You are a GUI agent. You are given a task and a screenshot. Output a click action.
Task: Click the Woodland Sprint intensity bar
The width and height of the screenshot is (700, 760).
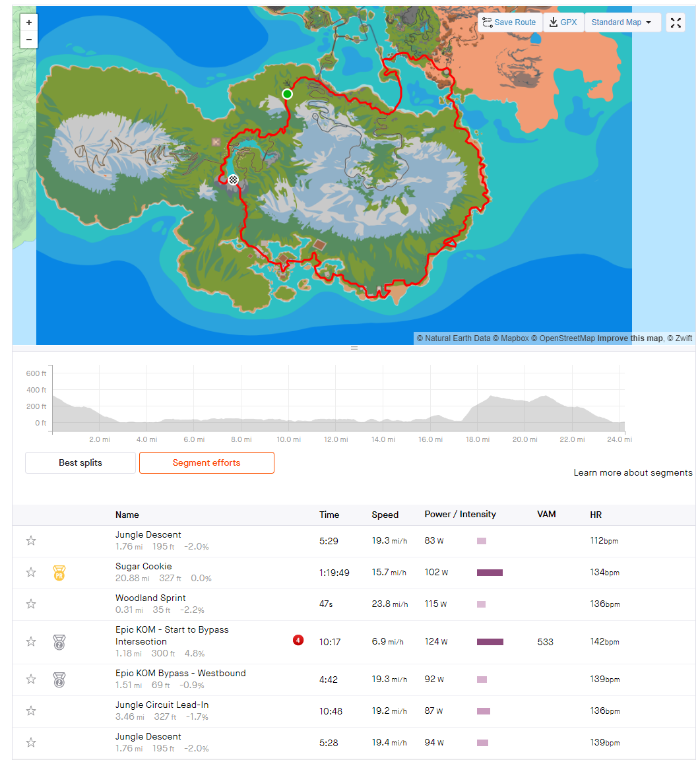click(482, 604)
